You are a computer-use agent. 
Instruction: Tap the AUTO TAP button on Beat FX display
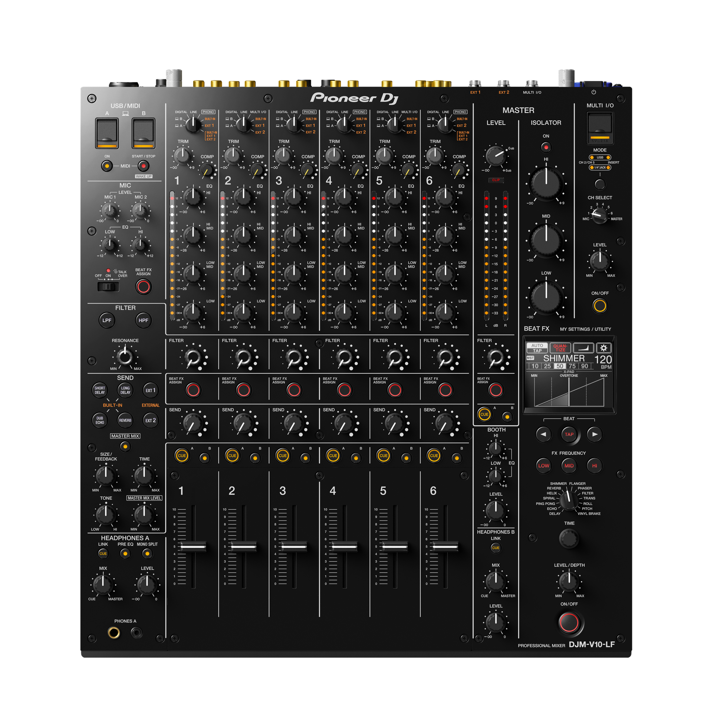(537, 348)
